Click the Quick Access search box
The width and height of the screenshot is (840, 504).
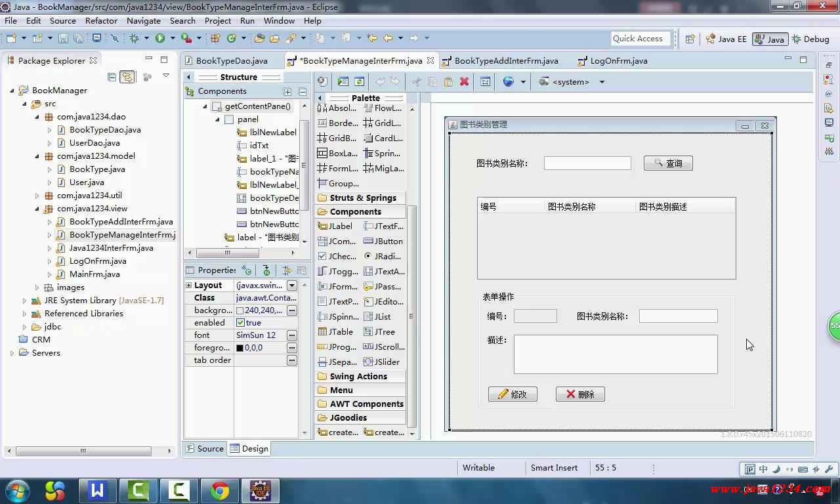641,39
